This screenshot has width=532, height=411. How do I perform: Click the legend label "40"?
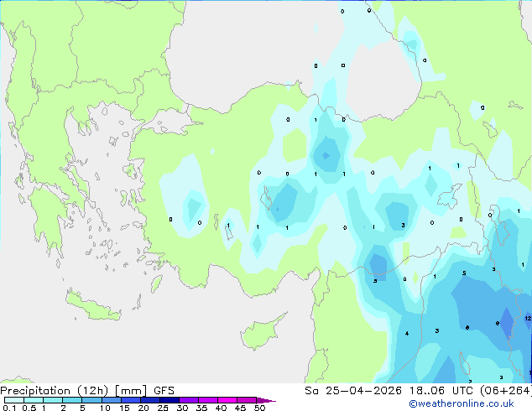pyautogui.click(x=221, y=408)
